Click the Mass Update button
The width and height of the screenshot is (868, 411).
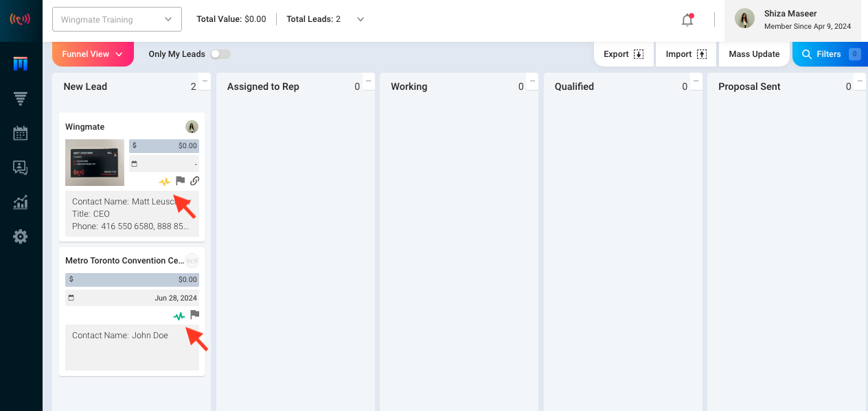754,54
